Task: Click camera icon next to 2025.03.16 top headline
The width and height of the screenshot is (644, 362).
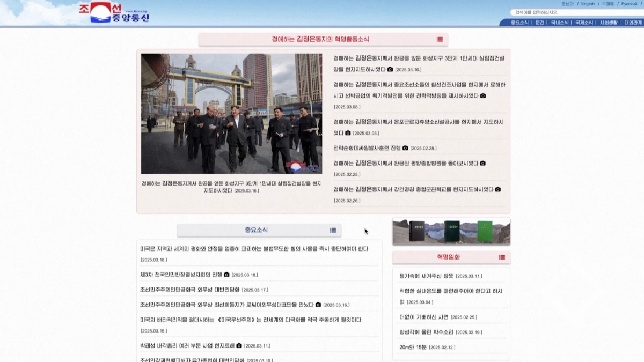Action: (x=390, y=70)
